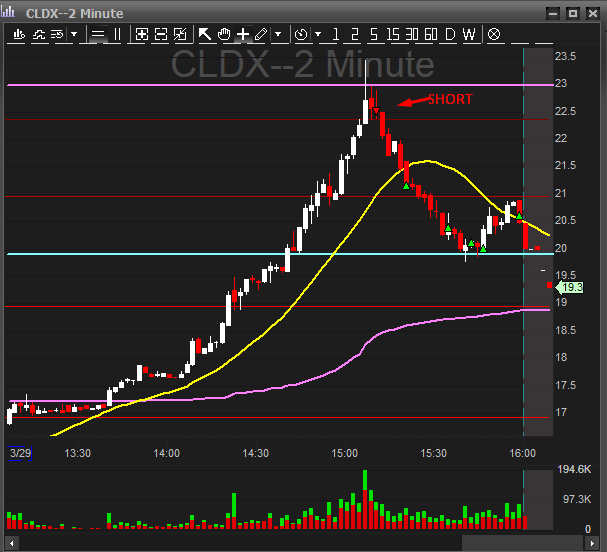Switch to the Daily (D) timeframe
The width and height of the screenshot is (607, 552).
click(x=450, y=34)
